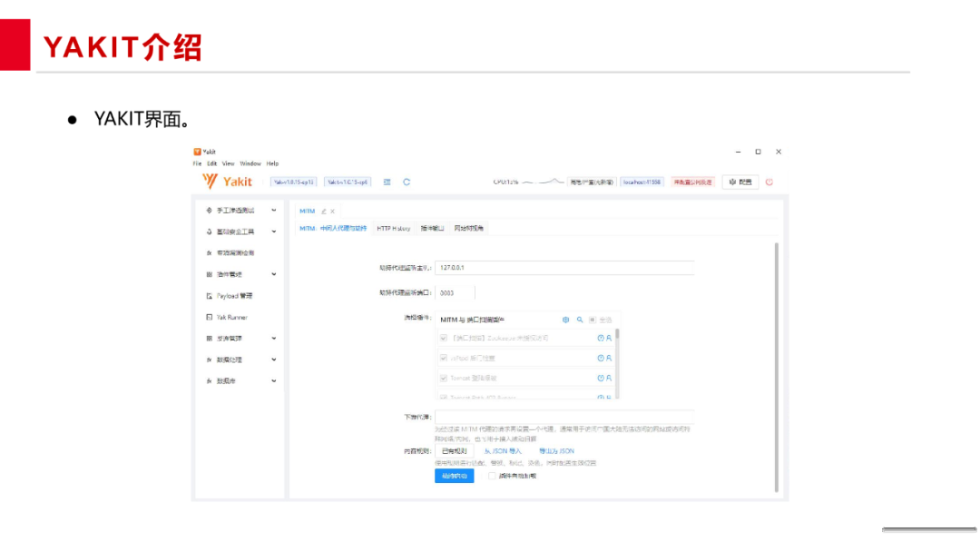This screenshot has height=552, width=980.
Task: Close the MITM tab with its x
Action: (x=332, y=212)
